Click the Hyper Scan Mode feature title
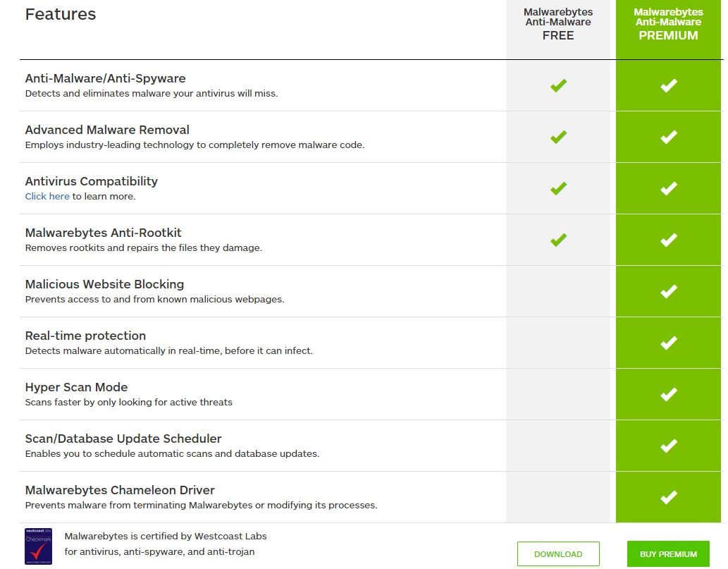Viewport: 728px width, 569px height. [76, 387]
